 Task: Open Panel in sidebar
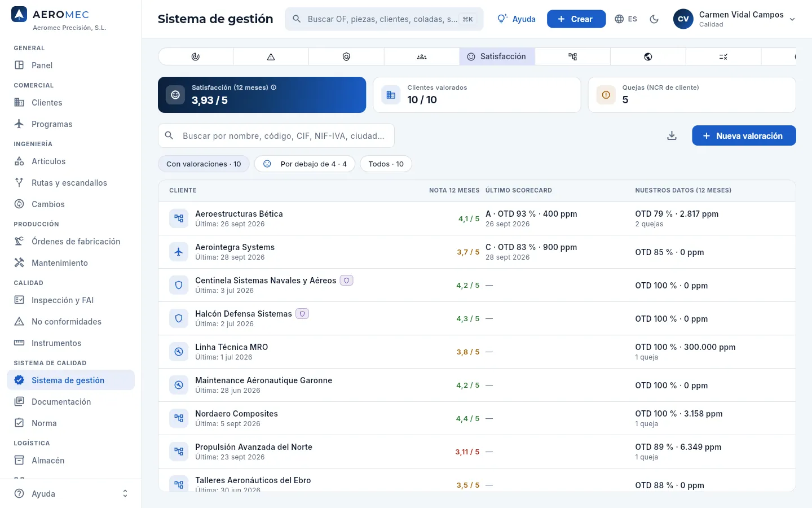point(70,65)
